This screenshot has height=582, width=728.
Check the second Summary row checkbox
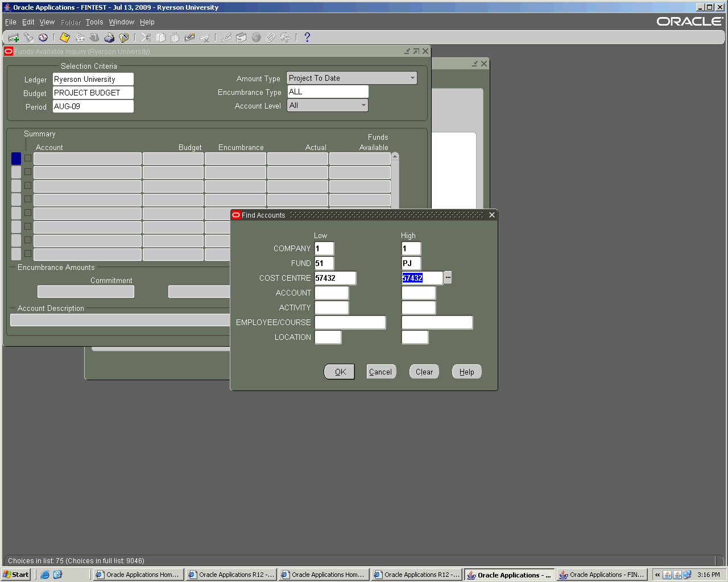point(28,172)
